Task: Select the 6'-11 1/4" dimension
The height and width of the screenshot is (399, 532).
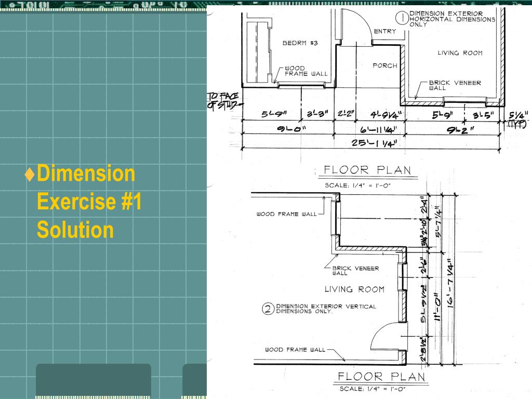Action: pyautogui.click(x=378, y=129)
